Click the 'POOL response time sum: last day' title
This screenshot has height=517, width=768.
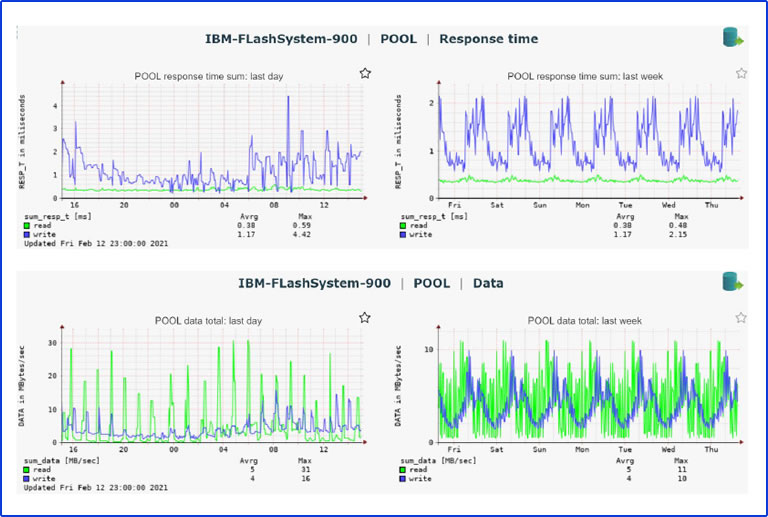(209, 76)
